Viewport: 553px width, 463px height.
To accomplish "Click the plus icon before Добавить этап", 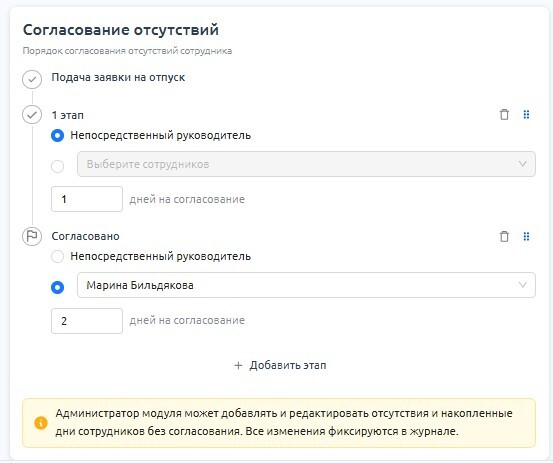I will [x=238, y=365].
